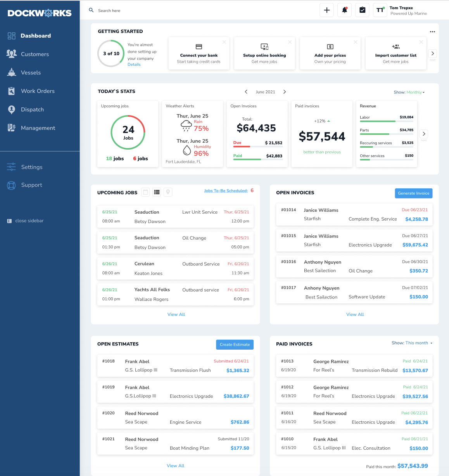The height and width of the screenshot is (476, 449).
Task: Open notifications via the bell icon
Action: pyautogui.click(x=344, y=10)
